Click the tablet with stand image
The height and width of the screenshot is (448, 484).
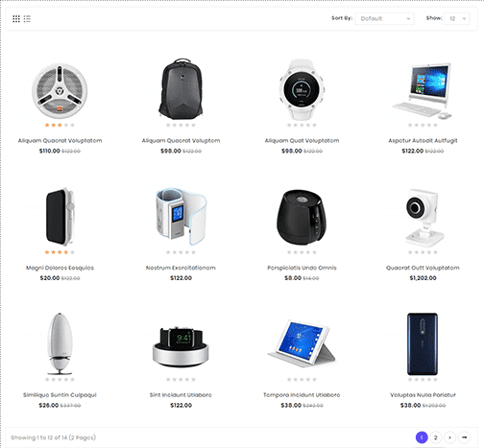click(302, 342)
